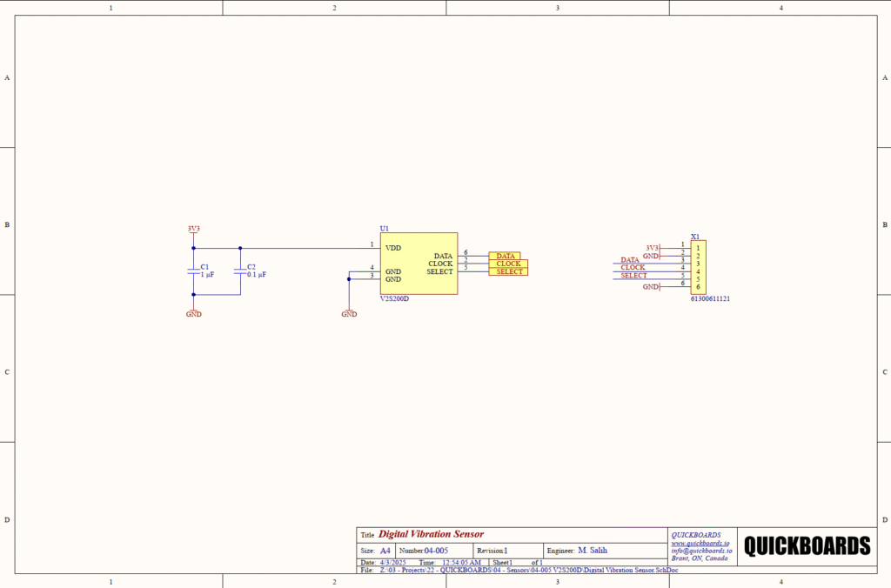Click the GND symbol below capacitor C1
891x588 pixels.
[193, 312]
